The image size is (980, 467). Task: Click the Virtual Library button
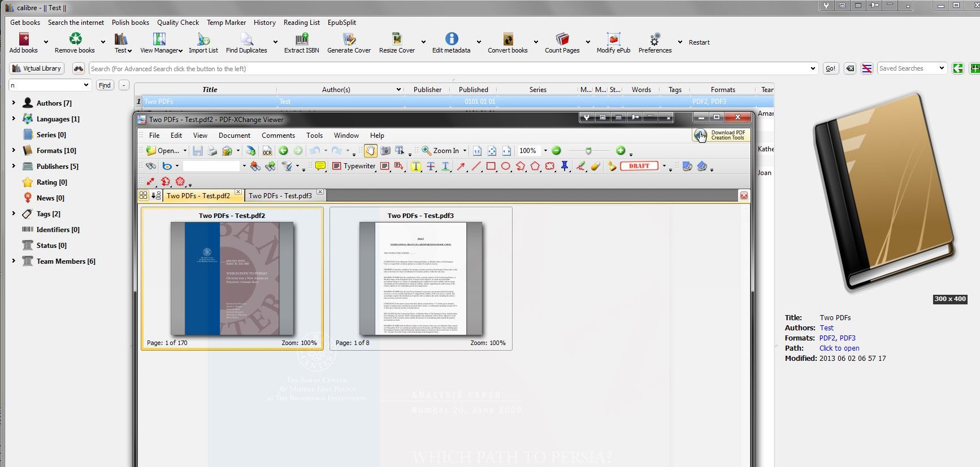click(37, 68)
